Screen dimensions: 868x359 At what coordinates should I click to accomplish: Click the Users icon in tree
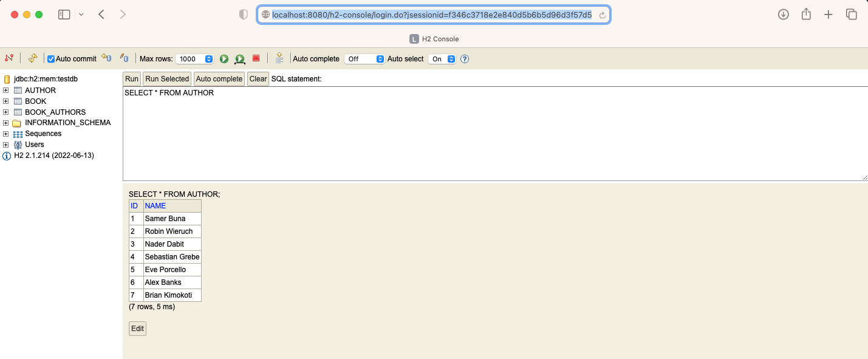click(18, 145)
